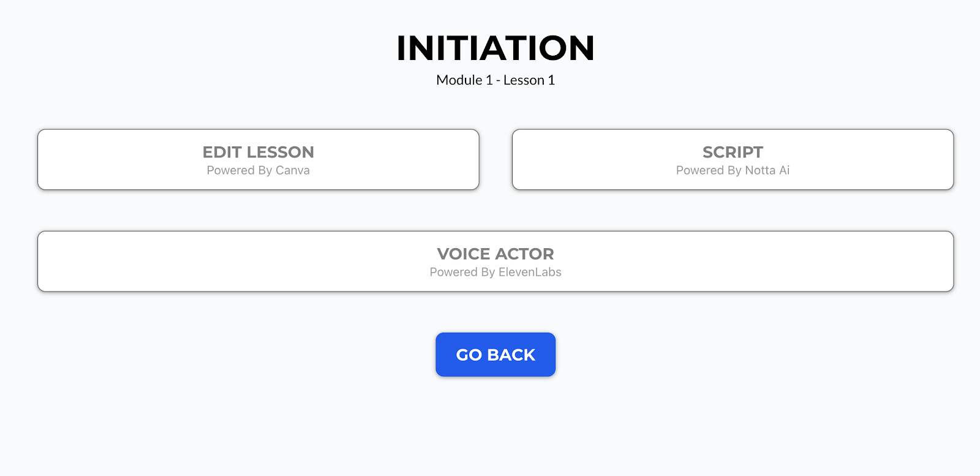This screenshot has width=980, height=476.
Task: Select the lesson editor powered by Canva
Action: [258, 159]
